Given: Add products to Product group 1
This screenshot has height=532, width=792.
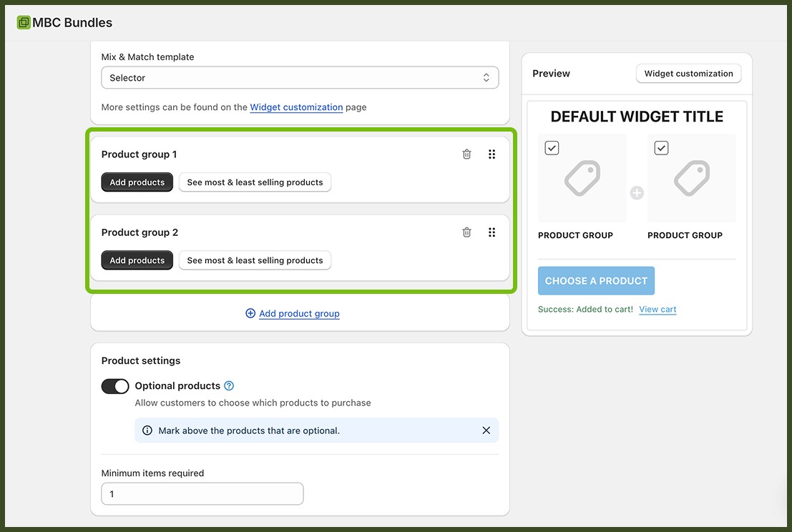Looking at the screenshot, I should coord(137,182).
